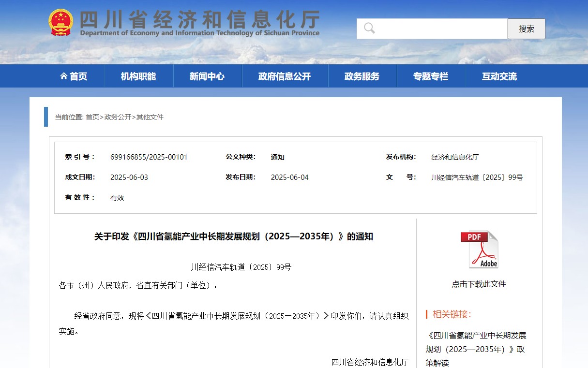Click 点击下载此文件 download link
588x368 pixels.
pos(479,284)
